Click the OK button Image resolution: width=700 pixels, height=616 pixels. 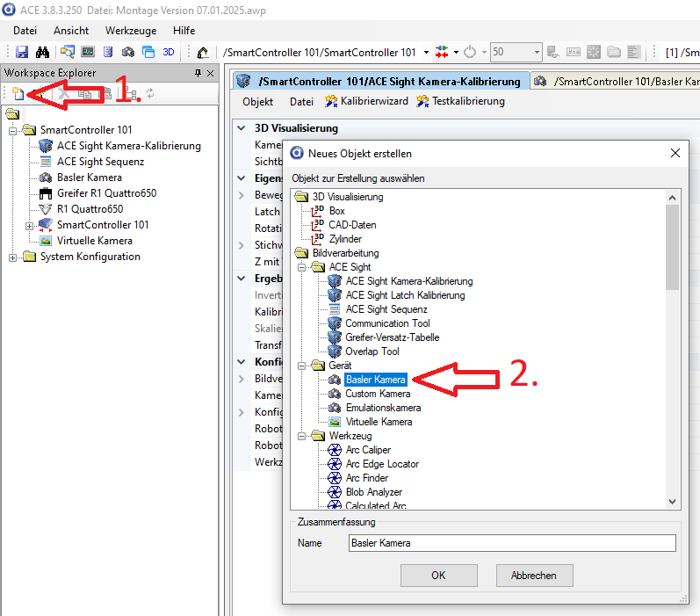coord(438,576)
